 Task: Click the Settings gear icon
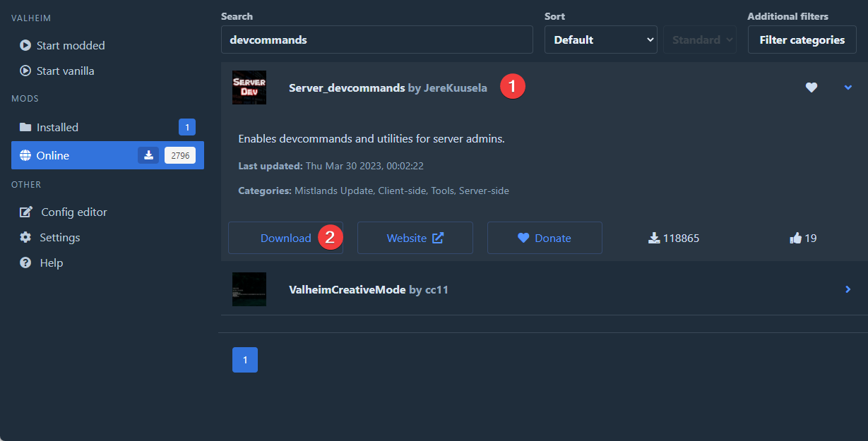point(25,237)
